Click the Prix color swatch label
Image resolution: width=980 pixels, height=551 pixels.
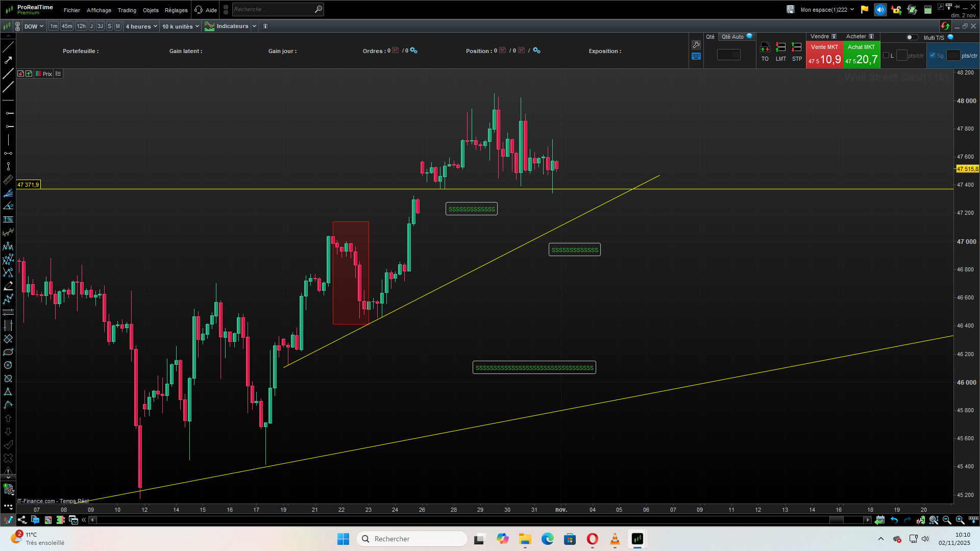tap(47, 74)
